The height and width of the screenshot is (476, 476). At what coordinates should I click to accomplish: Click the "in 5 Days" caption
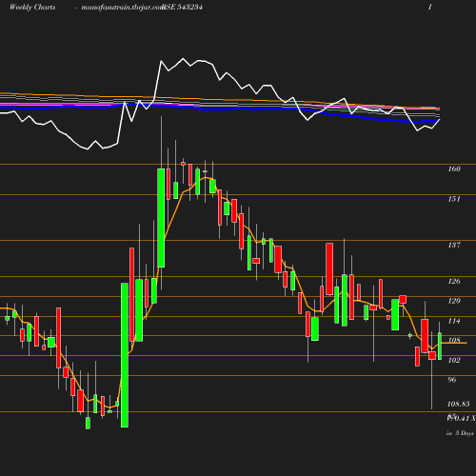(x=460, y=433)
